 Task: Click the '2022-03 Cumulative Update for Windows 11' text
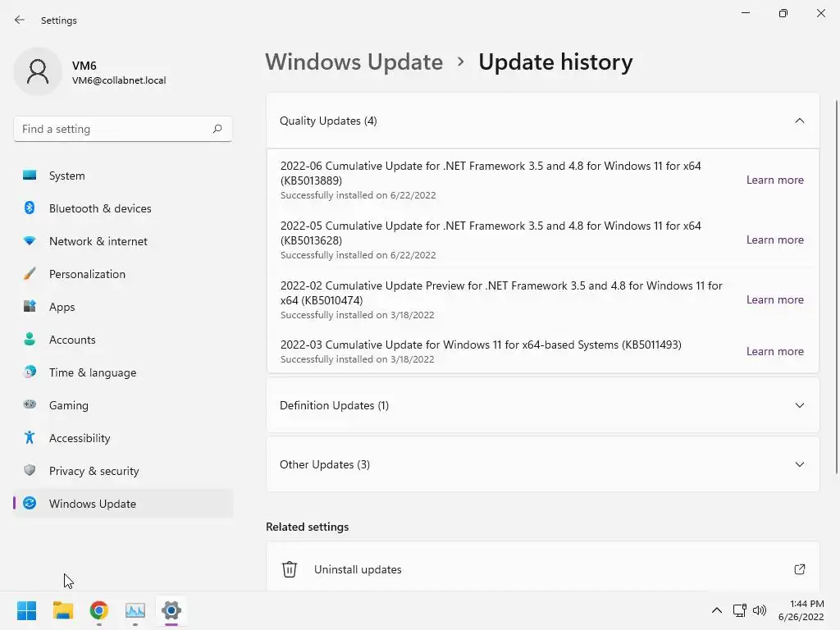pyautogui.click(x=481, y=345)
